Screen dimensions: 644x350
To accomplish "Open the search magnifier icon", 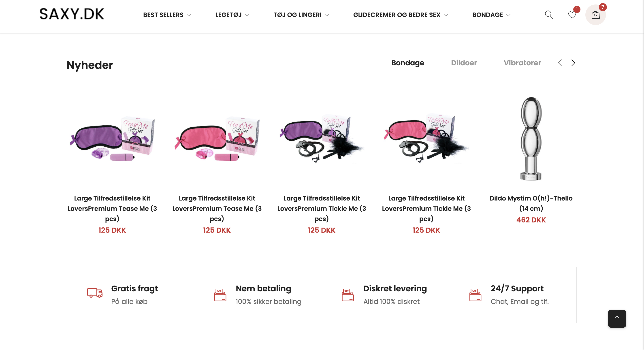I will (548, 15).
